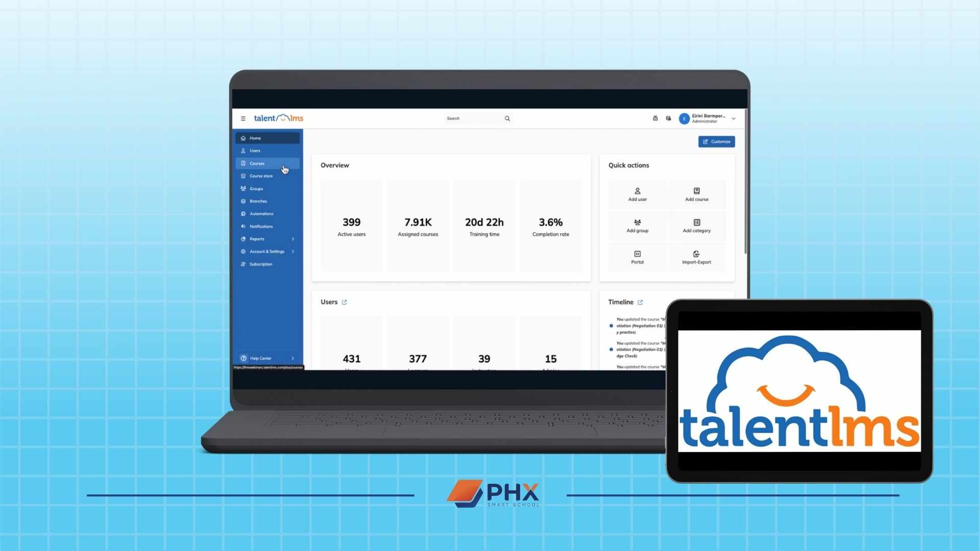Expand the Reports menu item
980x551 pixels.
tap(293, 239)
